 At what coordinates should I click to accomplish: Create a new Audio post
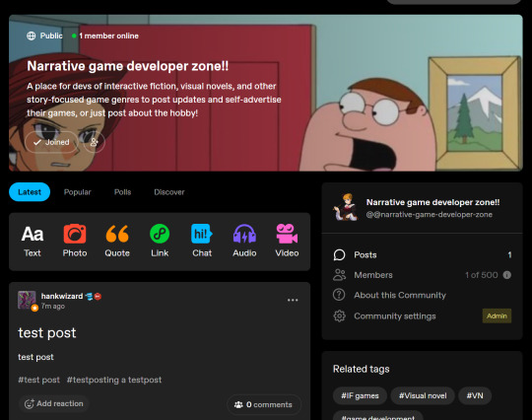coord(244,242)
